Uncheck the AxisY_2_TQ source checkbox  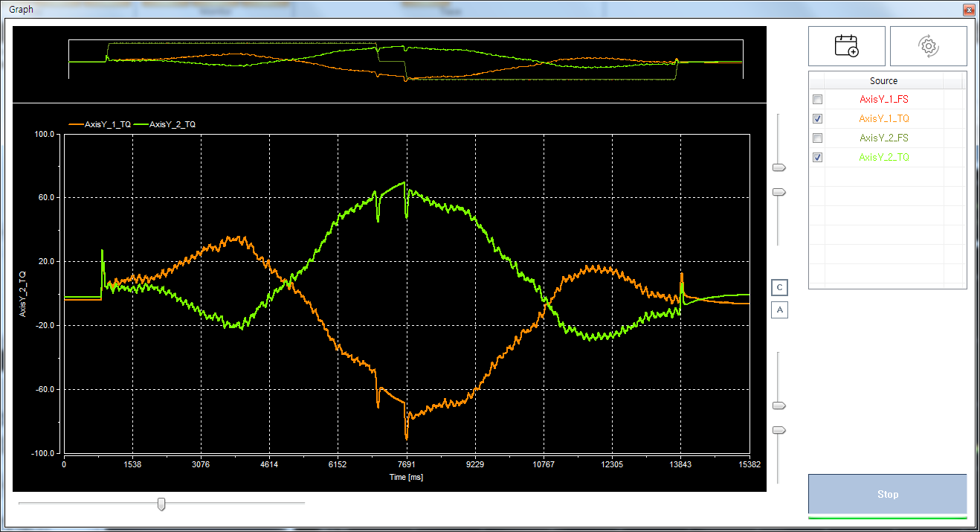(x=818, y=158)
